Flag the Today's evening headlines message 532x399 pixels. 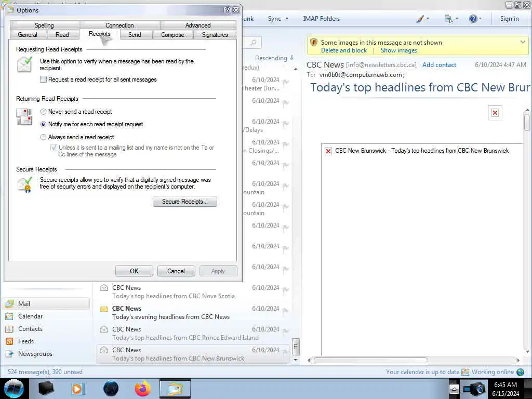tap(285, 311)
